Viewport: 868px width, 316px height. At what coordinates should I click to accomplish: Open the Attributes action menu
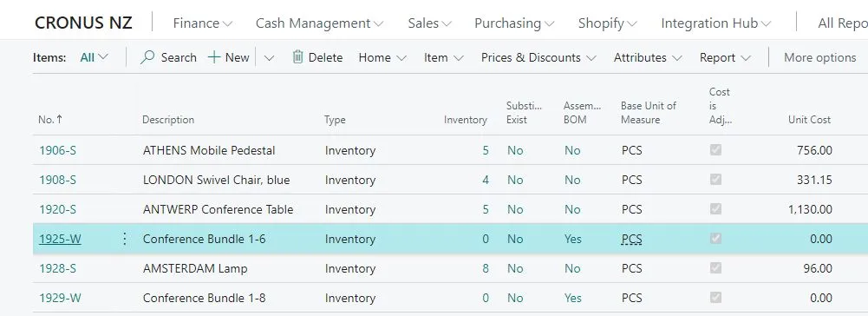pyautogui.click(x=648, y=57)
